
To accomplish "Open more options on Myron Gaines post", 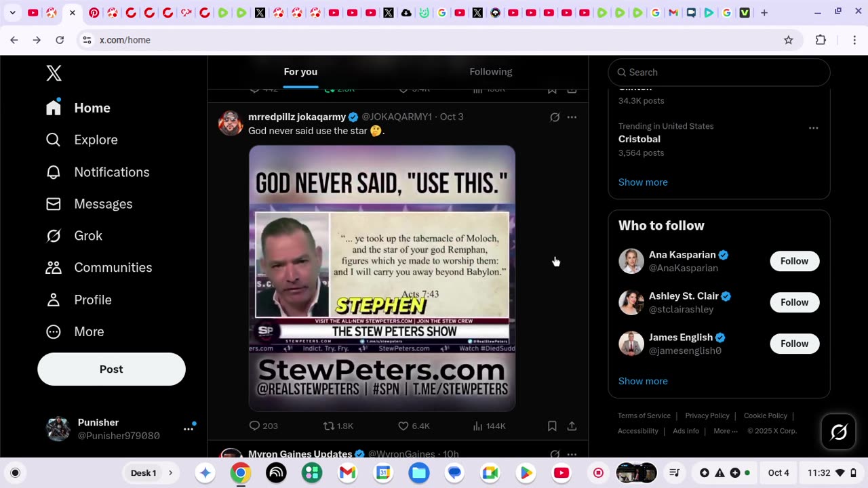I will [x=572, y=454].
